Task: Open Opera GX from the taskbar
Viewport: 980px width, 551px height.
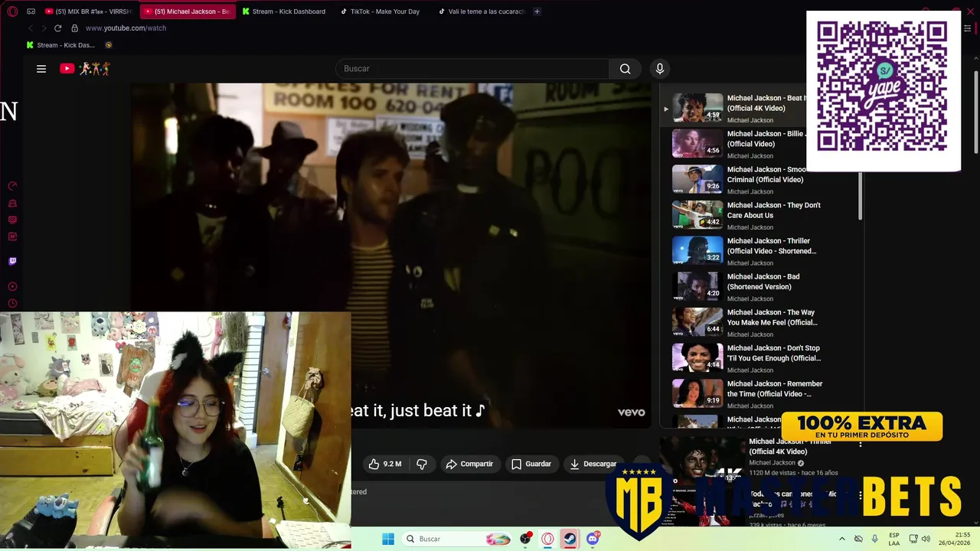Action: 547,539
